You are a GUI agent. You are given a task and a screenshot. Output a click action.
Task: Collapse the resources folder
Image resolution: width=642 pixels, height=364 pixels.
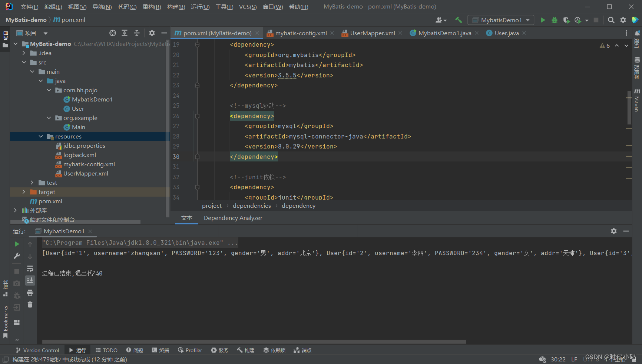[41, 136]
